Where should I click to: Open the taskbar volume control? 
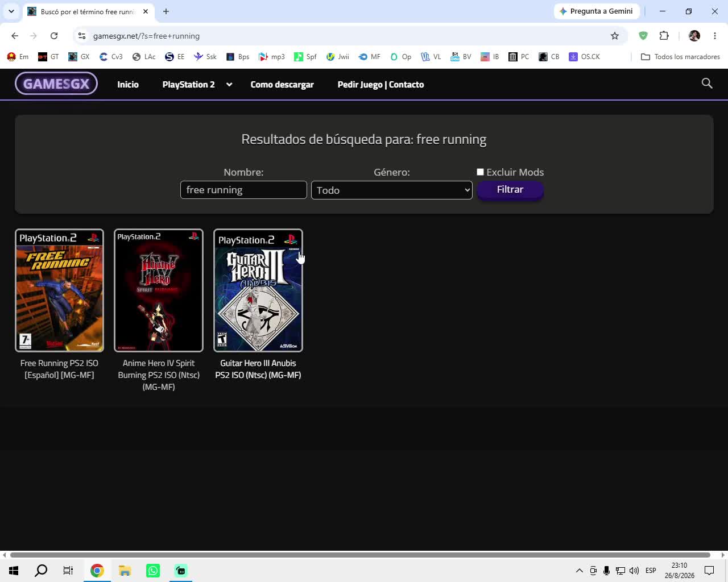(634, 571)
